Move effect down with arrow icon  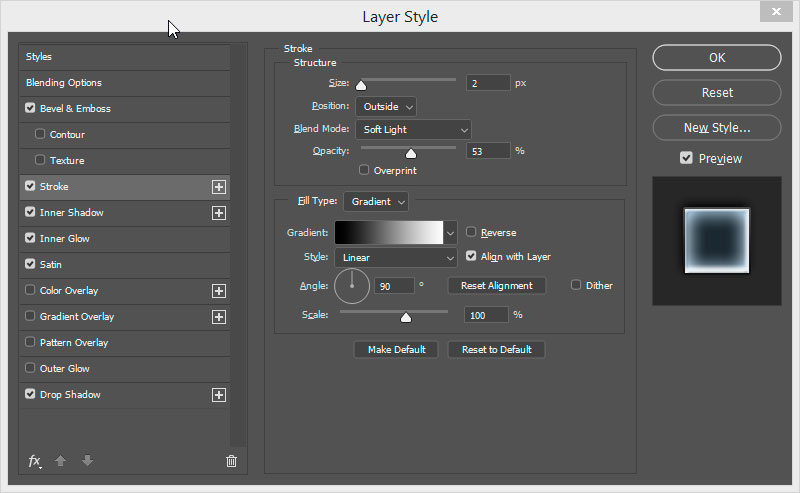click(87, 461)
